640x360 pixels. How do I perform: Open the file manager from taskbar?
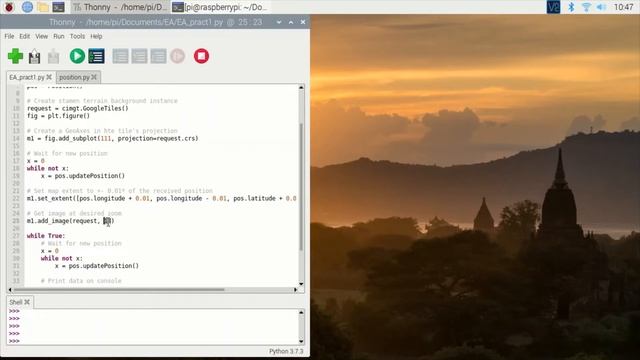[x=43, y=7]
